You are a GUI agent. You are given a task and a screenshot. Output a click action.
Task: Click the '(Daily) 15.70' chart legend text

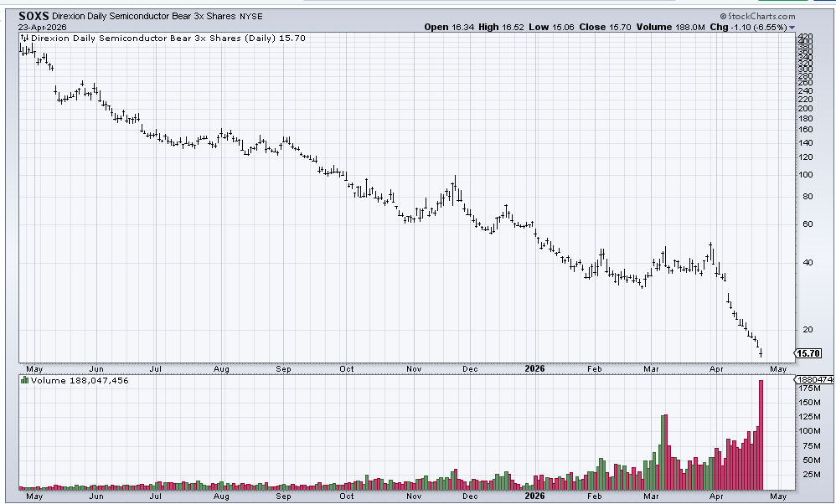[x=275, y=38]
